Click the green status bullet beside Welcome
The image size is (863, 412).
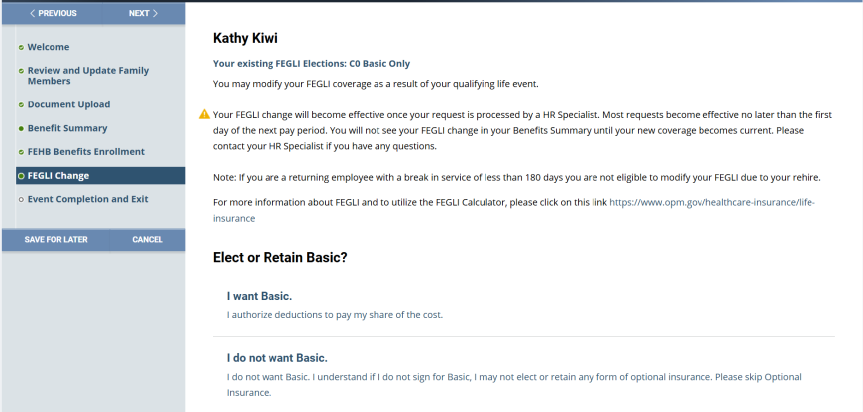[x=21, y=47]
